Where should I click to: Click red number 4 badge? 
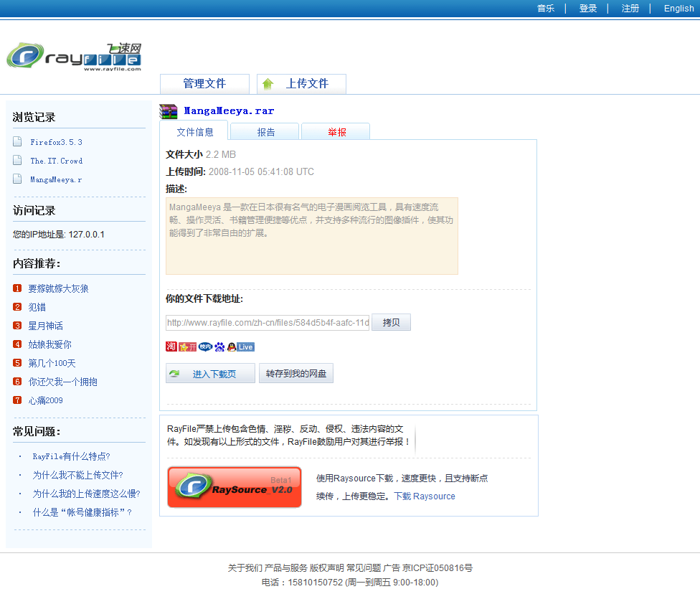17,344
